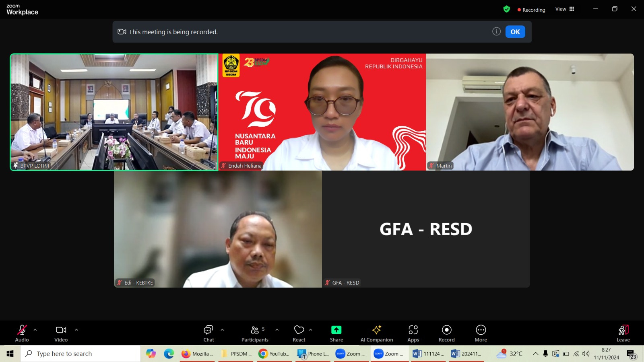Open the Participants list

255,333
